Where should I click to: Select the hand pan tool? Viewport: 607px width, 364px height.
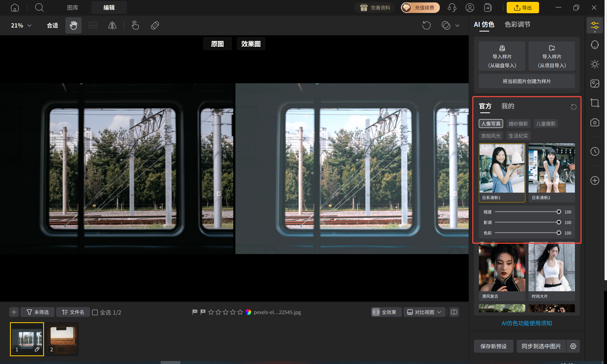[73, 25]
